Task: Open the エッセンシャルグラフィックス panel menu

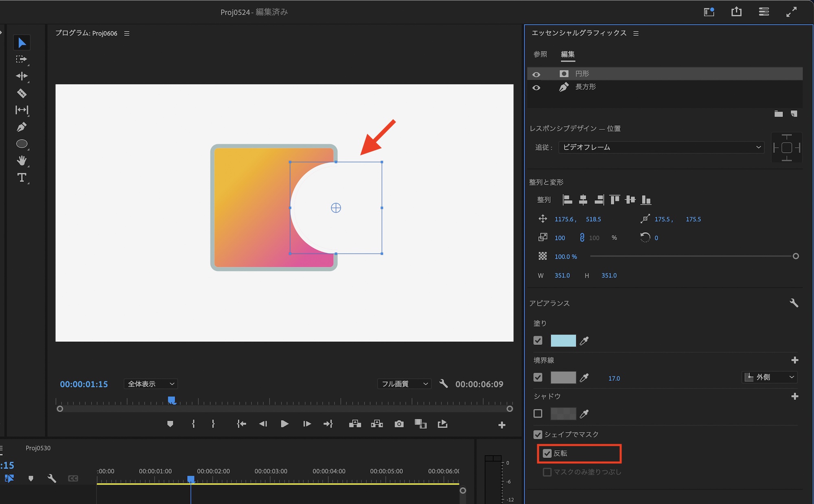Action: click(636, 33)
